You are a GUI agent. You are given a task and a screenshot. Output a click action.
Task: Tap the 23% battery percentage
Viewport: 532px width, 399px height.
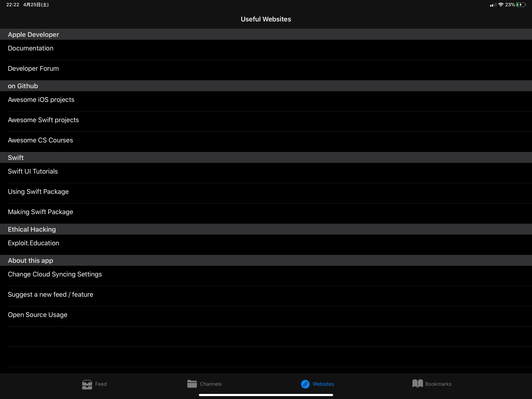pos(510,4)
